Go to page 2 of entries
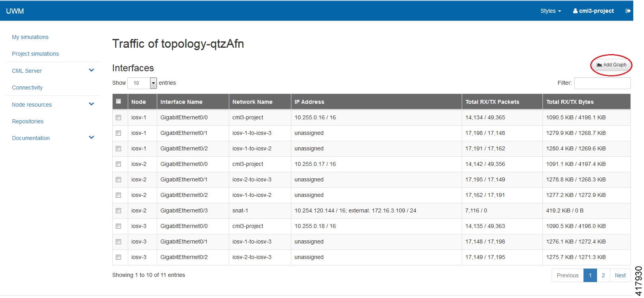 (x=603, y=275)
